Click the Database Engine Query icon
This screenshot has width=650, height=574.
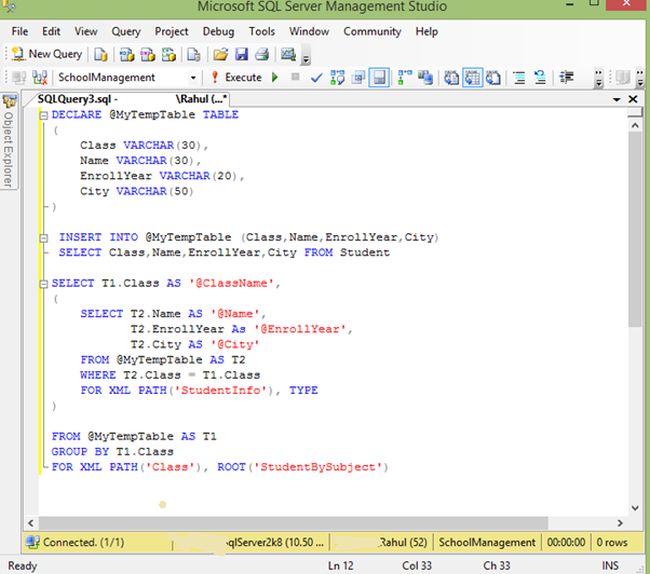point(101,54)
